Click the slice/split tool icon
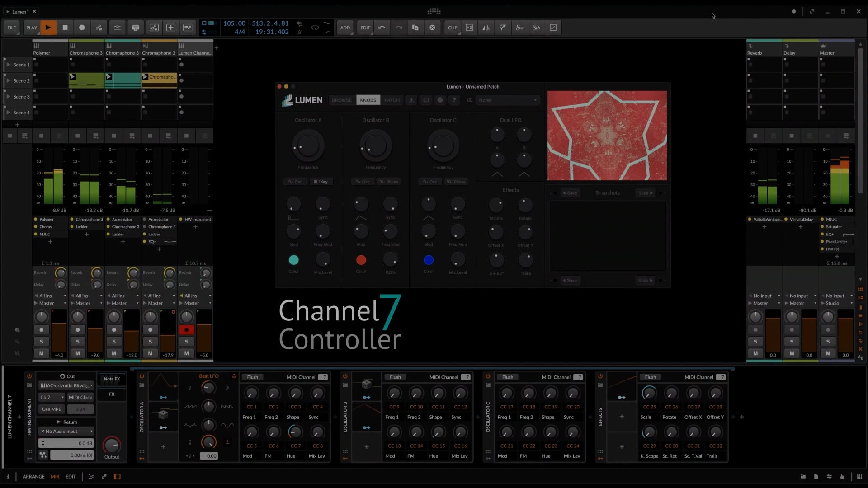This screenshot has height=488, width=868. [503, 28]
